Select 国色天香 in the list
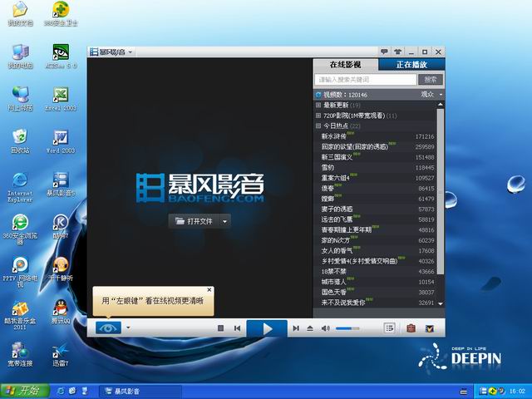The width and height of the screenshot is (532, 399). 376,292
